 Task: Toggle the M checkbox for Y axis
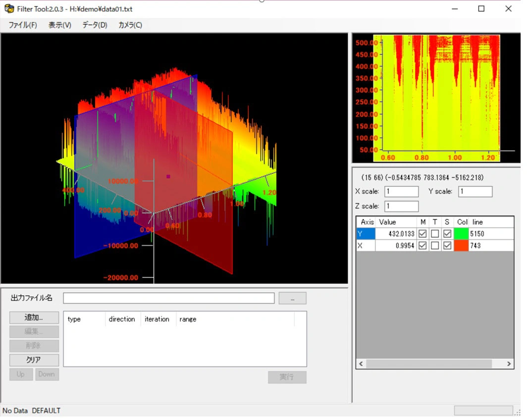423,233
